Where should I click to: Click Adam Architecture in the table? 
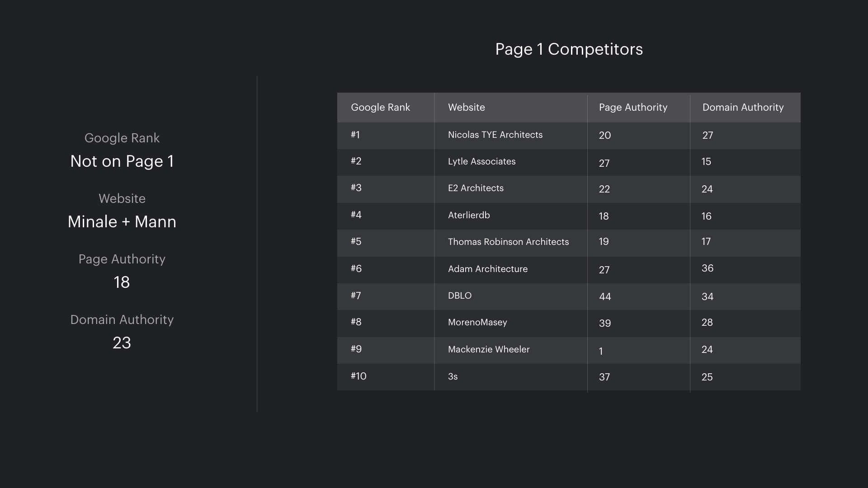coord(488,269)
